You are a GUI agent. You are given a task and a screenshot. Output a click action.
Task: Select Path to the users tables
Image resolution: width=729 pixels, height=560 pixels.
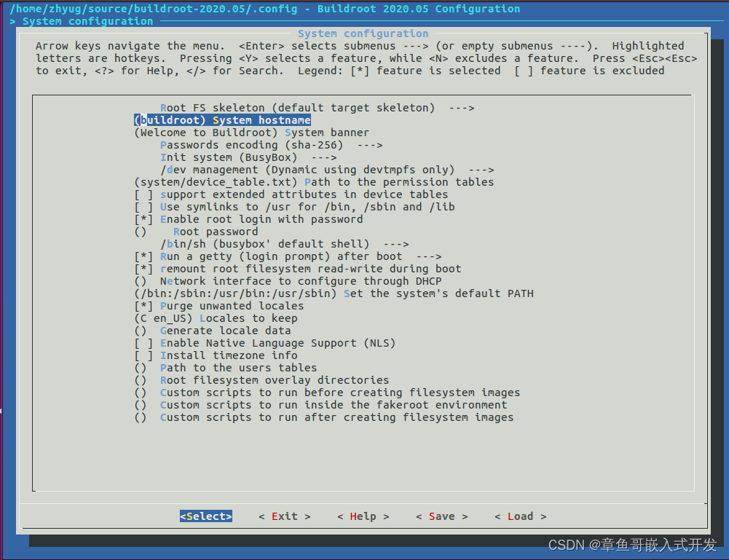226,368
